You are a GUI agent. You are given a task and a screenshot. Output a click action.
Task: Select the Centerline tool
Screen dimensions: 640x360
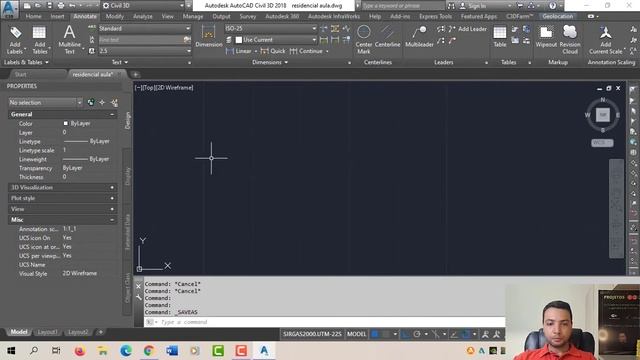[387, 37]
